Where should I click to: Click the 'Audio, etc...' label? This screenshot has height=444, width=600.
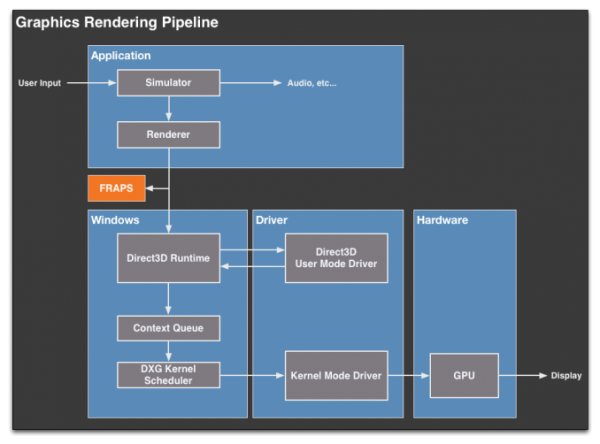[x=312, y=83]
